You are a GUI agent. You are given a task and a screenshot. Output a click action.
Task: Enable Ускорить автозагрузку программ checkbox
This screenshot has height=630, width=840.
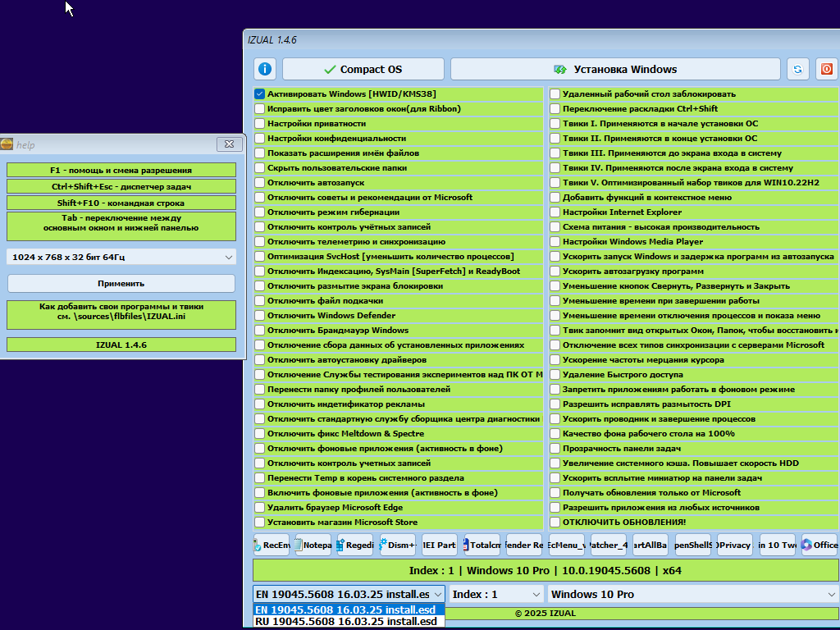coord(555,271)
